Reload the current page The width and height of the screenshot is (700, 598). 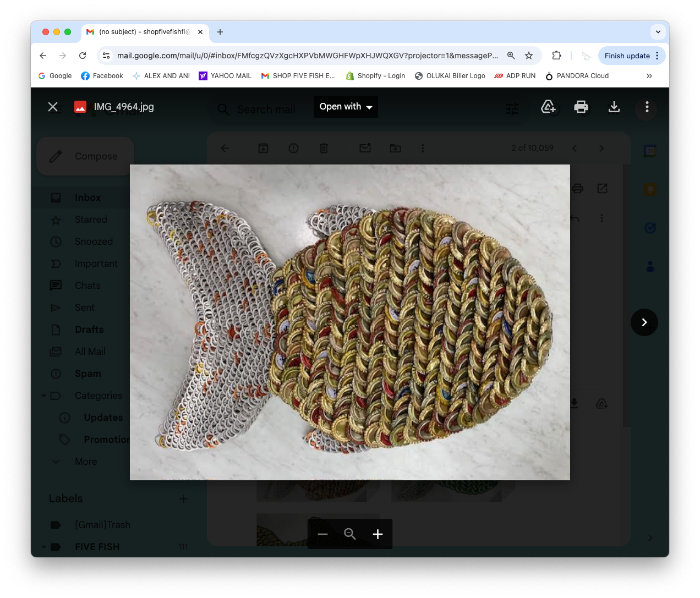[x=83, y=56]
